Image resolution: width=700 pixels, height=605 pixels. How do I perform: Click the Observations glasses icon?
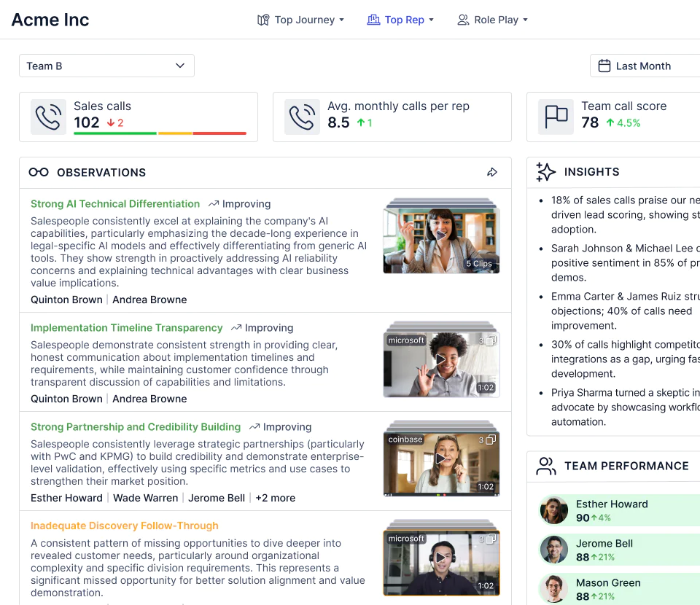pyautogui.click(x=39, y=172)
